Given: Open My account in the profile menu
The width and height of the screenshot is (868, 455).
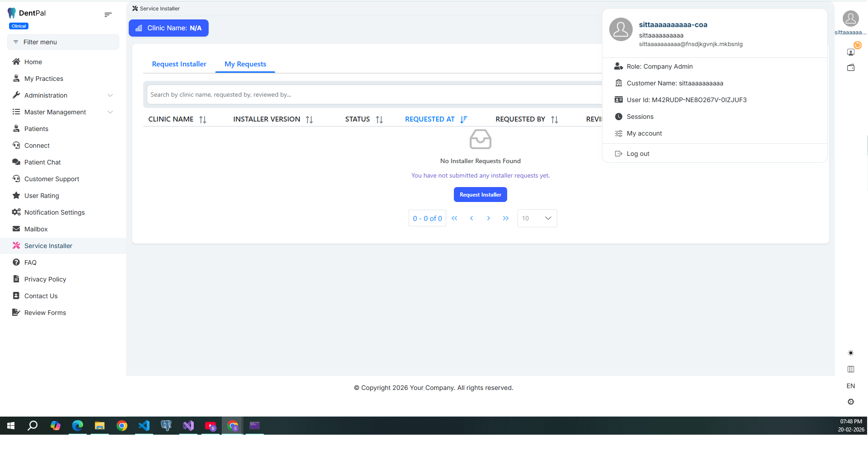Looking at the screenshot, I should [644, 133].
